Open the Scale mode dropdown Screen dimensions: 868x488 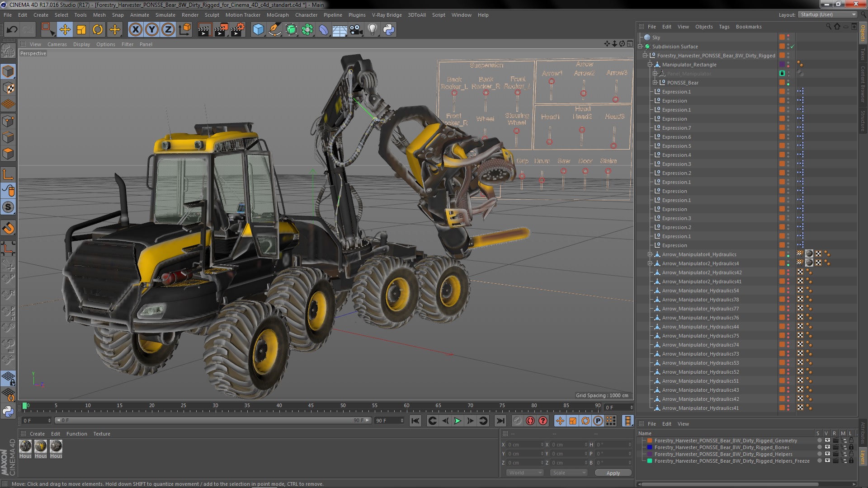pos(568,473)
